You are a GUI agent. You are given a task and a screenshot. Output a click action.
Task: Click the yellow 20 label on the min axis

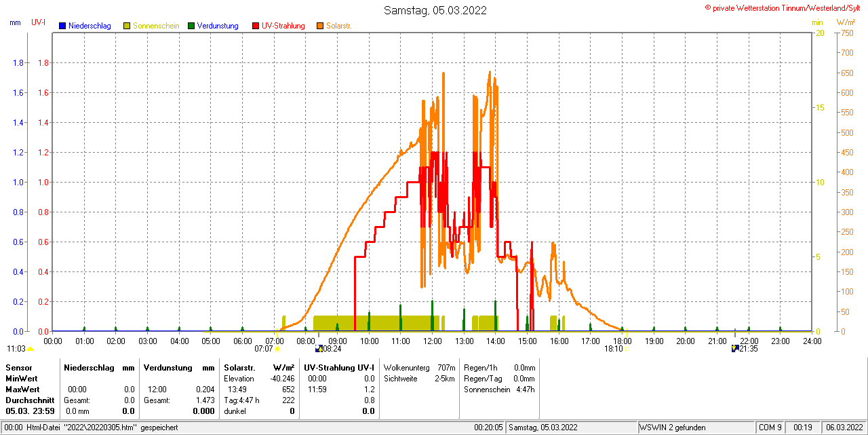point(819,33)
